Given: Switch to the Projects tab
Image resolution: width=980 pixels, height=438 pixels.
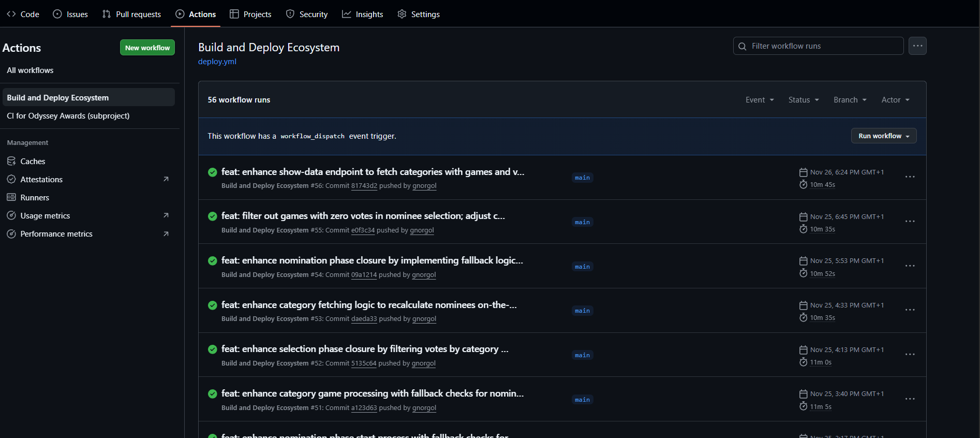Looking at the screenshot, I should 250,14.
